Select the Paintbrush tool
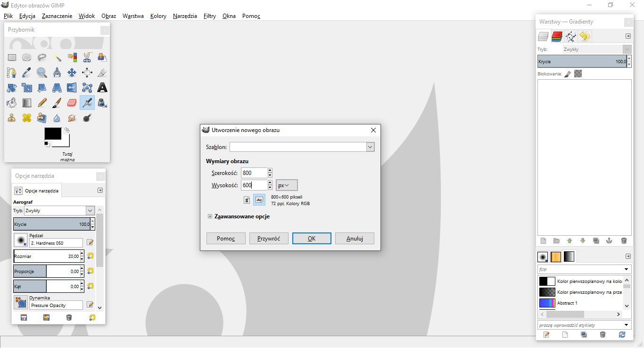 point(57,103)
